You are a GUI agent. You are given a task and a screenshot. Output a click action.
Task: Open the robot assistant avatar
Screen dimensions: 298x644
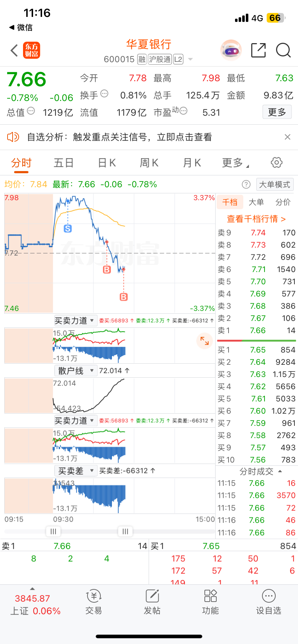(x=231, y=50)
